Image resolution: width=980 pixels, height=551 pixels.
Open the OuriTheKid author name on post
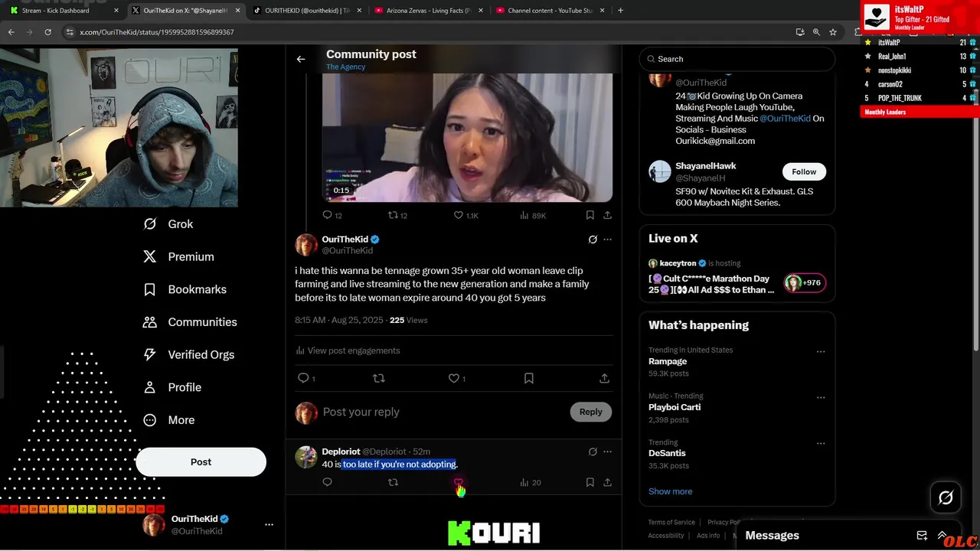tap(345, 240)
